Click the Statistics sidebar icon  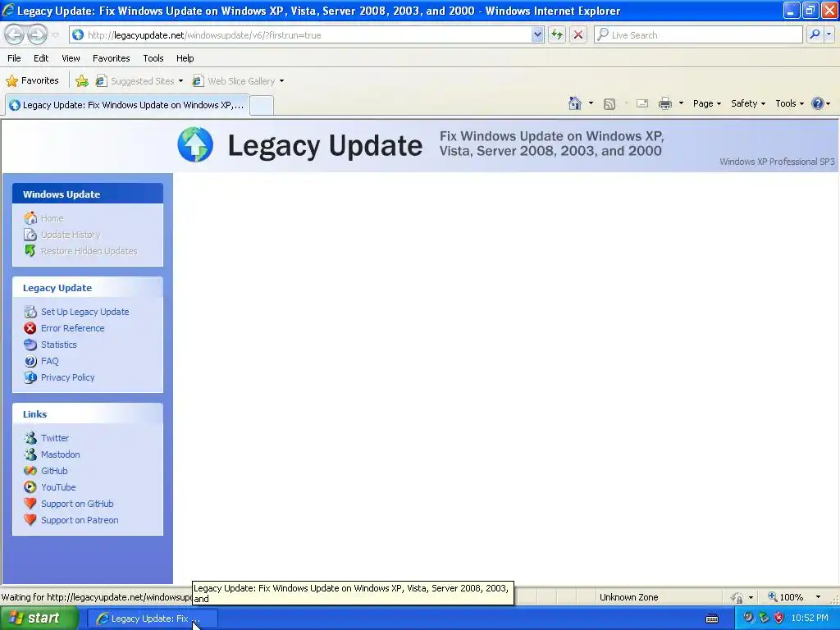pos(30,345)
